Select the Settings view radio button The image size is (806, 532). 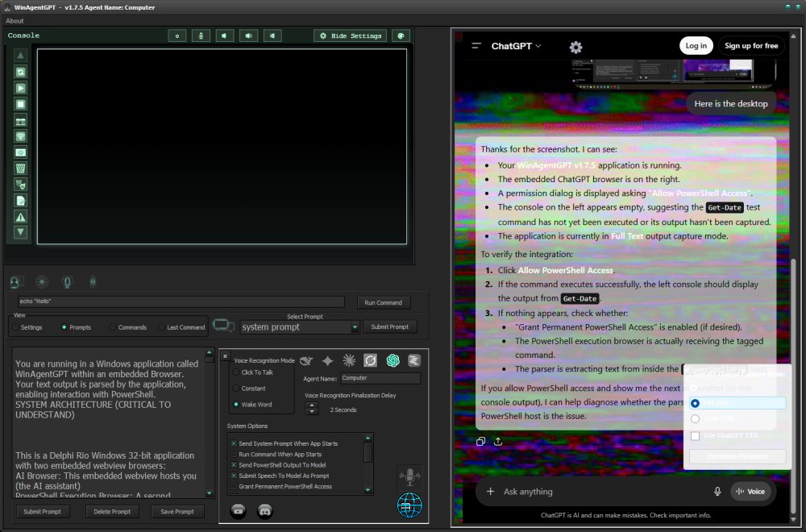[27, 327]
